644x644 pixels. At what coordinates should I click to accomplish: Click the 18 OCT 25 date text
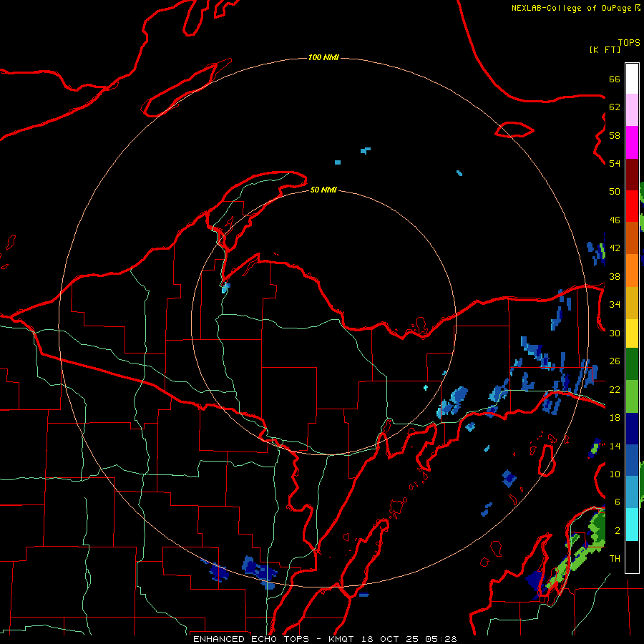[x=391, y=639]
